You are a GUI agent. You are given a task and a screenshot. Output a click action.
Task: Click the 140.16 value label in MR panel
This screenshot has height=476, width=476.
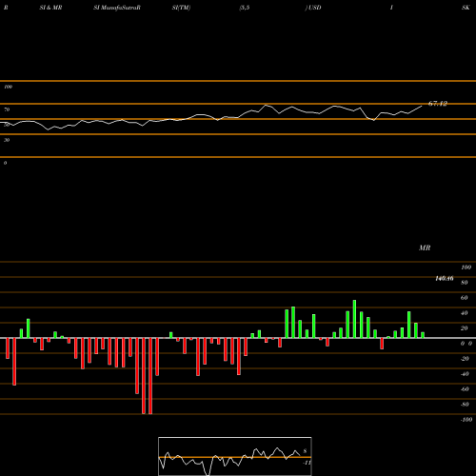tap(445, 278)
